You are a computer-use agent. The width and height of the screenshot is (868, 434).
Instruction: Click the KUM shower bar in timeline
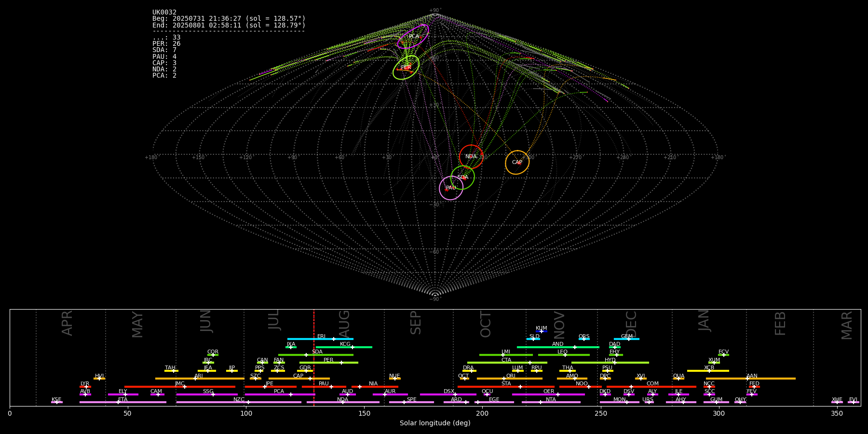pyautogui.click(x=542, y=331)
